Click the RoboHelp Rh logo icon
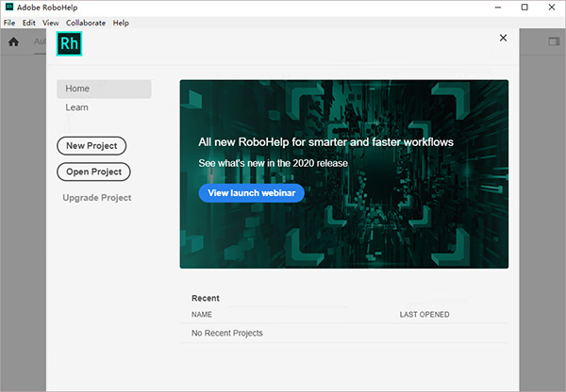The image size is (566, 392). tap(70, 42)
